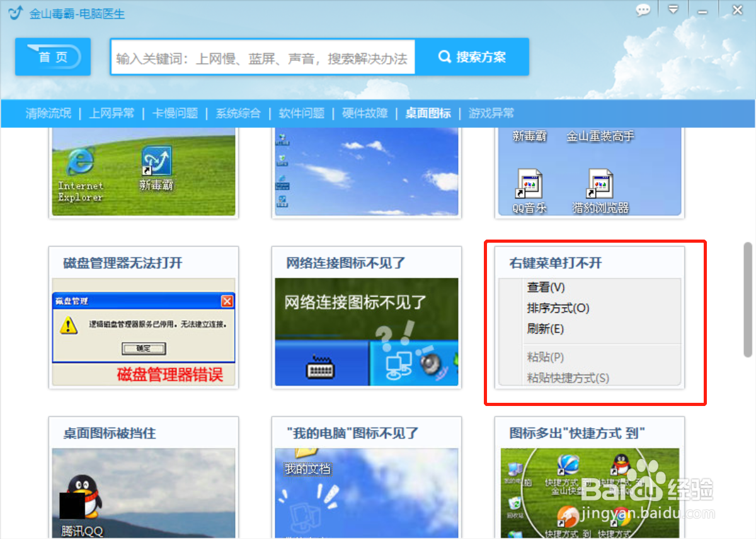Focus the keyword search input field
This screenshot has height=539, width=756.
263,57
